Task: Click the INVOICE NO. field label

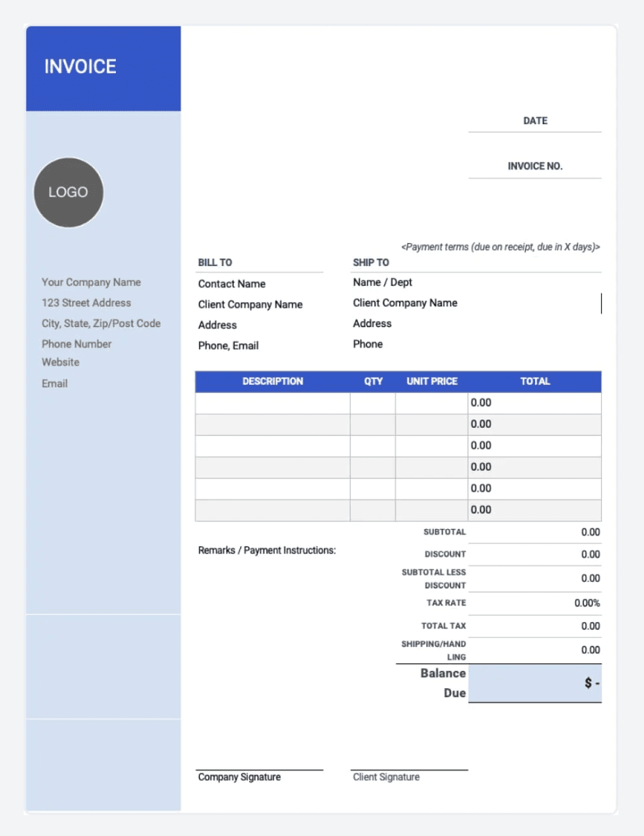Action: pyautogui.click(x=535, y=167)
